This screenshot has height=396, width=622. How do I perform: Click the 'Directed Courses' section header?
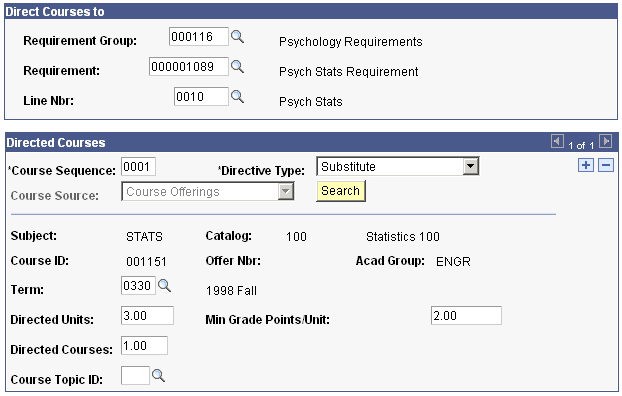click(x=56, y=143)
